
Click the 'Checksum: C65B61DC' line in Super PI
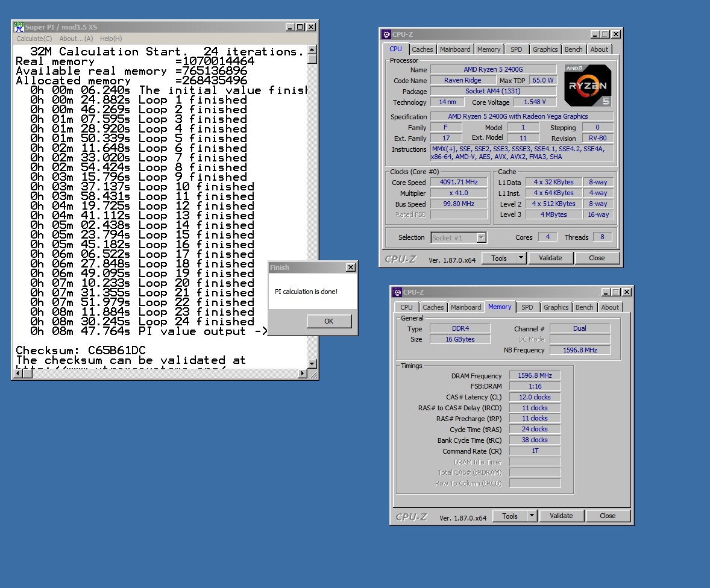pyautogui.click(x=81, y=351)
